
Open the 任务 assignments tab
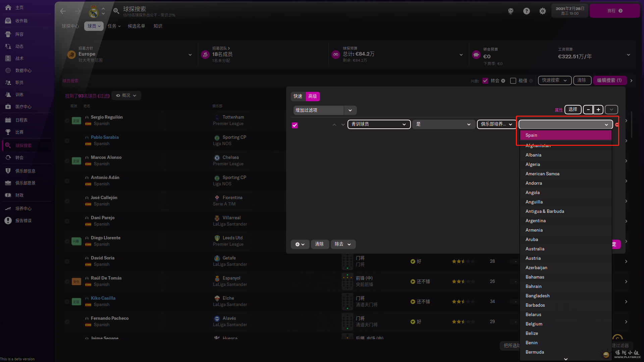tap(114, 26)
